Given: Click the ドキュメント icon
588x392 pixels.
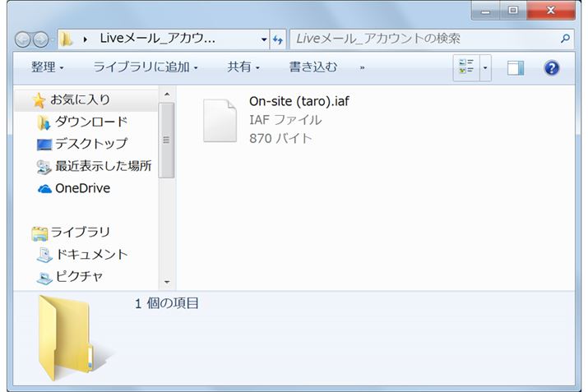Looking at the screenshot, I should (44, 256).
